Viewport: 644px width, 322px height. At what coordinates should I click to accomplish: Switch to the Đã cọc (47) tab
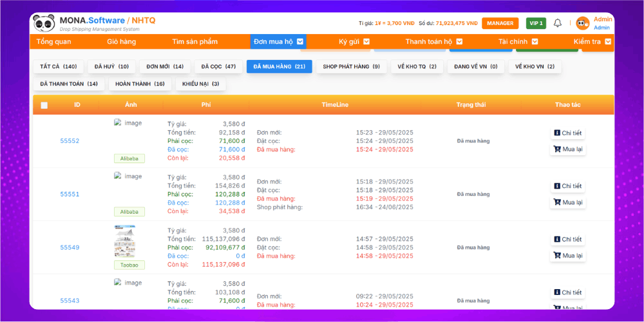tap(218, 67)
